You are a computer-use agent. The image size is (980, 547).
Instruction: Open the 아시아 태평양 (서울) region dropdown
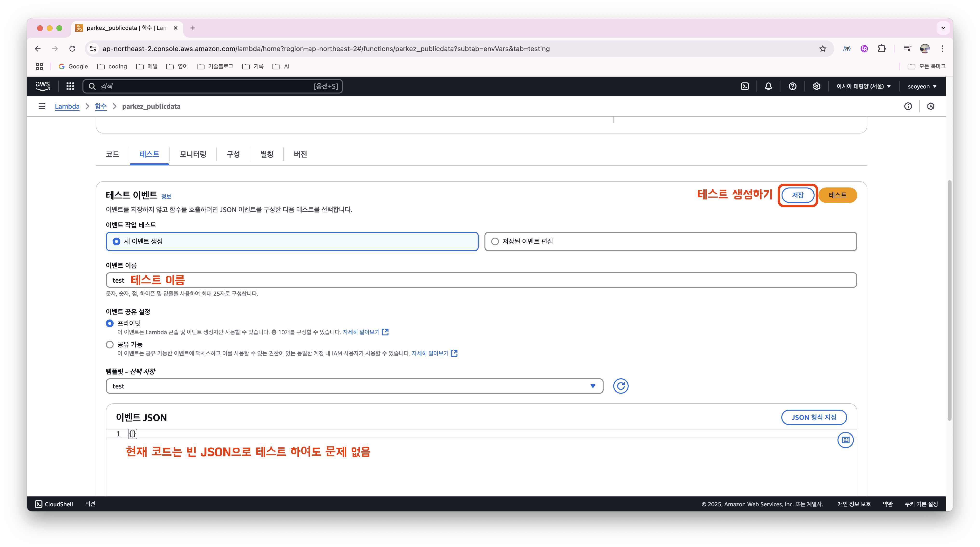pyautogui.click(x=863, y=86)
